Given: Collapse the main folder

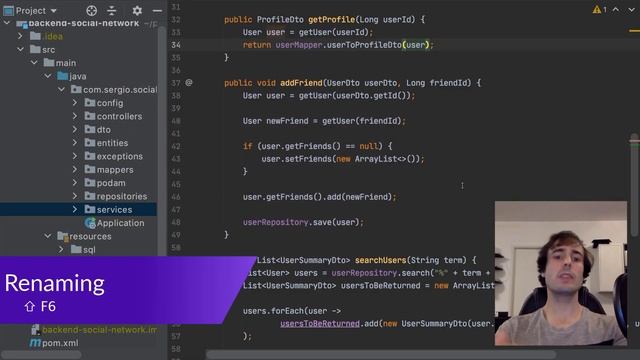Looking at the screenshot, I should [34, 63].
